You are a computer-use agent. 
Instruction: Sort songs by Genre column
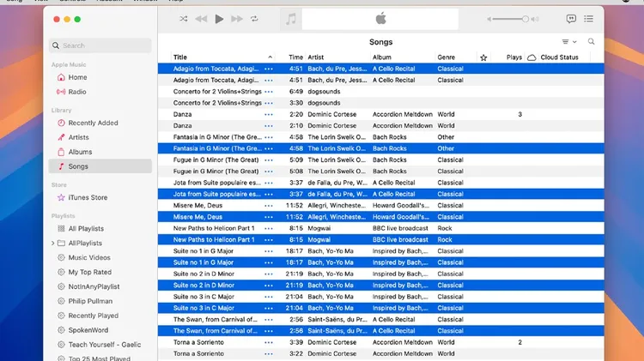tap(446, 57)
